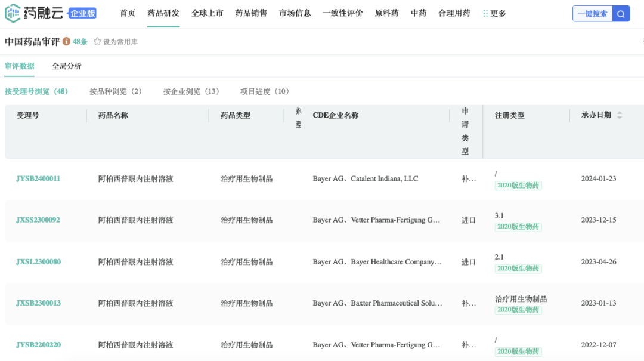
Task: Click 进口 in JXSS2300092 row
Action: (x=468, y=220)
